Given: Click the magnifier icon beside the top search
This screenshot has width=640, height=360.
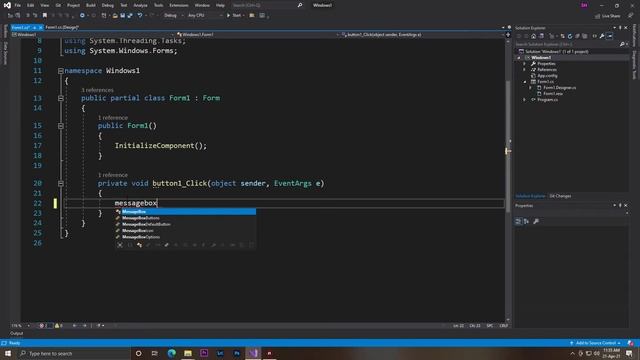Looking at the screenshot, I should 300,5.
